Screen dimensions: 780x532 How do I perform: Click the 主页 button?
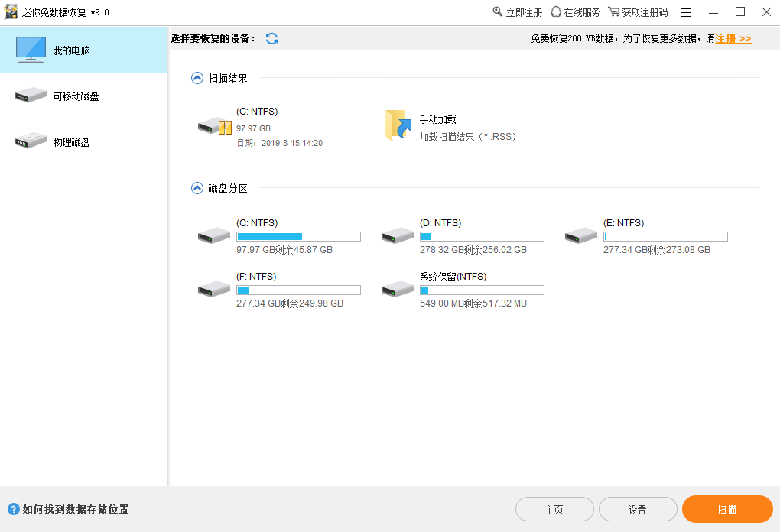(554, 509)
